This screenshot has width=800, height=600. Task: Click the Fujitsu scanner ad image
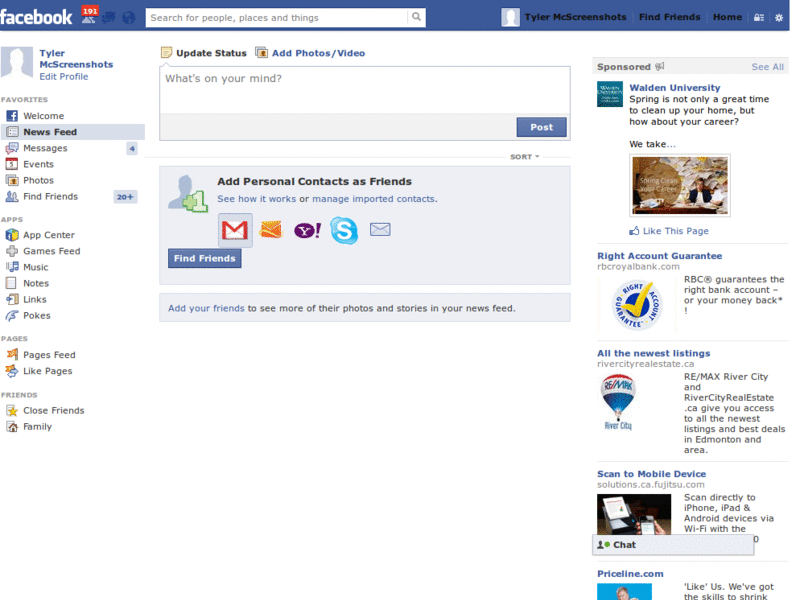pos(634,514)
